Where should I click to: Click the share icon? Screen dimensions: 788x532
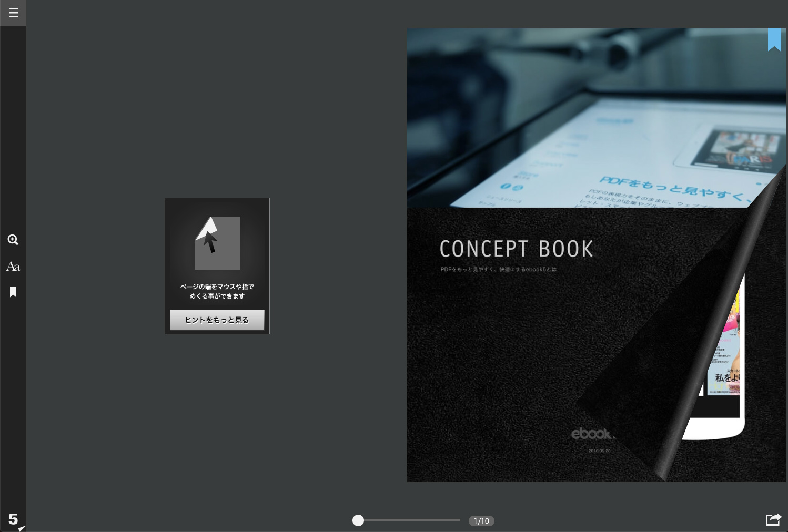[773, 519]
